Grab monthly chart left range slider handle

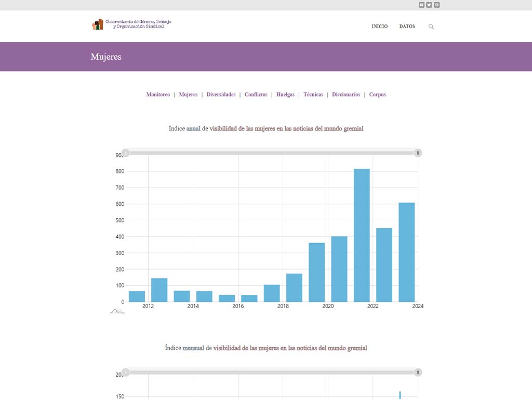125,372
